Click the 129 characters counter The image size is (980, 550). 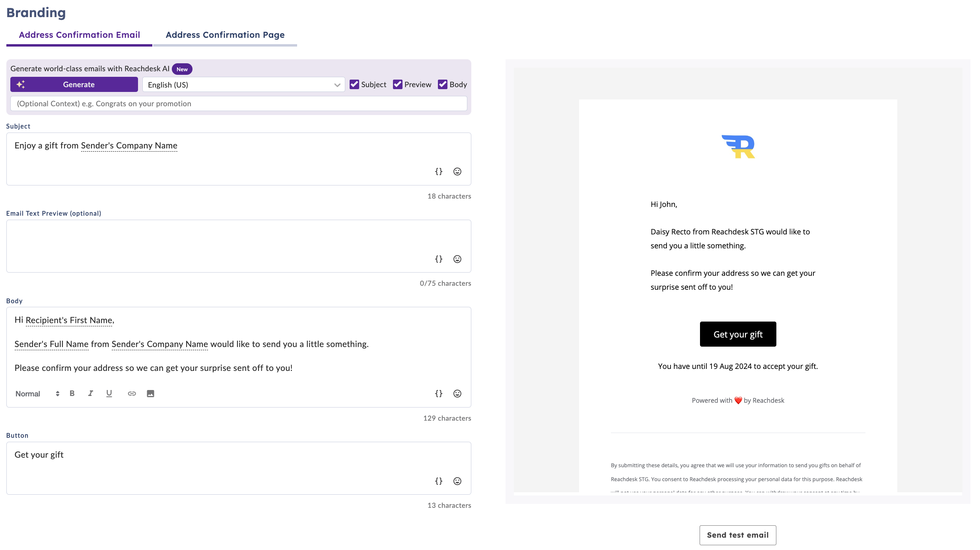447,418
